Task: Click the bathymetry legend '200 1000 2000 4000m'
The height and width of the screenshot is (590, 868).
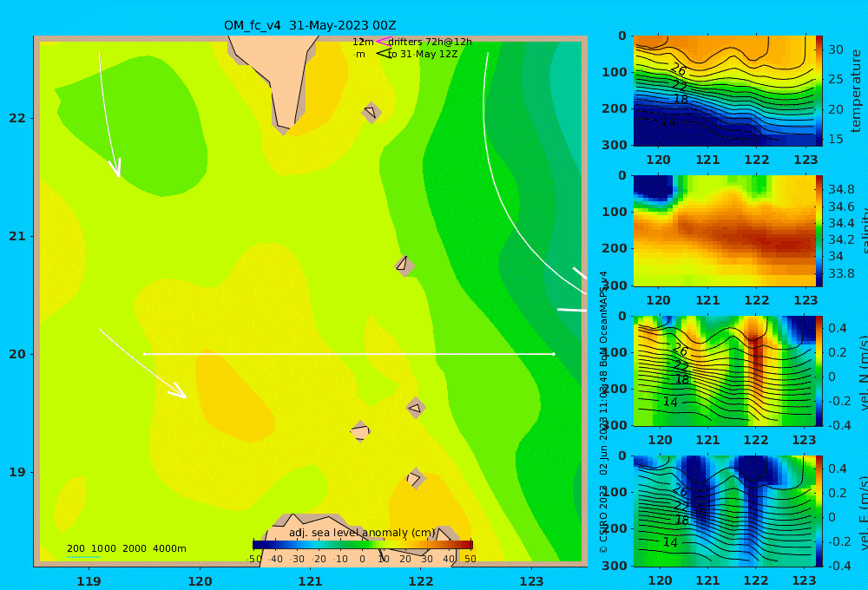Action: [126, 548]
